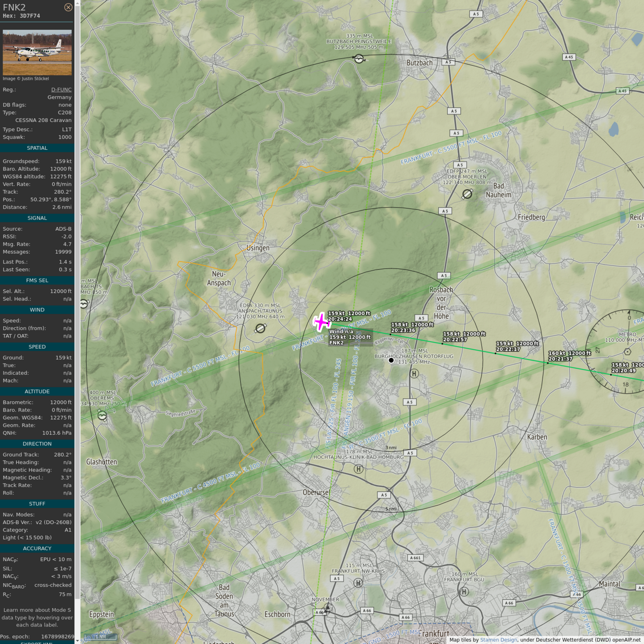The image size is (644, 644).
Task: Select the magenta FNK2 aircraft icon
Action: [321, 322]
